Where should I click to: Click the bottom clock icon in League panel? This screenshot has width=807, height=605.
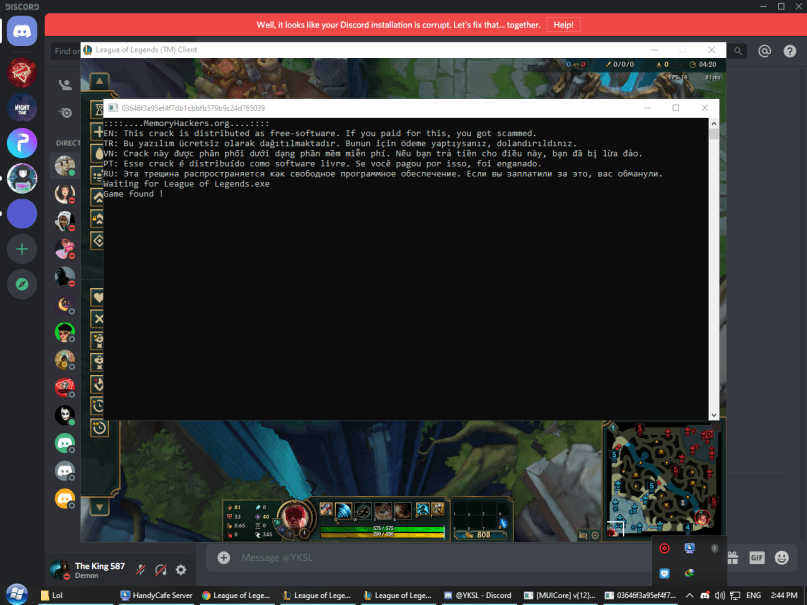click(x=99, y=428)
